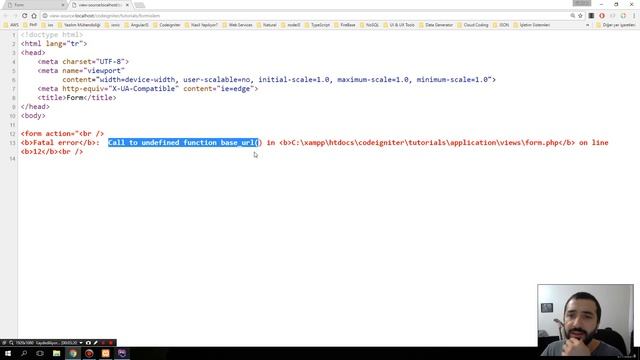Close the view-source tab
The width and height of the screenshot is (640, 360).
pyautogui.click(x=127, y=5)
